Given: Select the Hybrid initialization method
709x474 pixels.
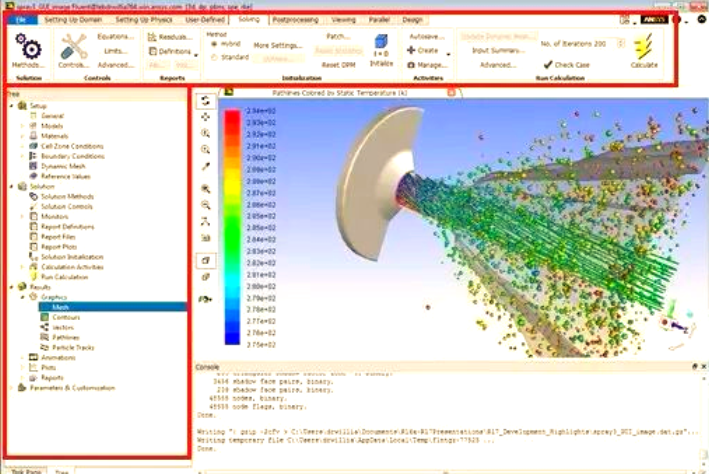Looking at the screenshot, I should coord(214,44).
